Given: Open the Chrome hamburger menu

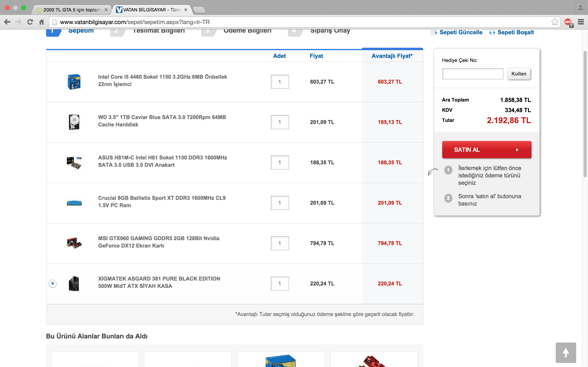Looking at the screenshot, I should click(581, 22).
